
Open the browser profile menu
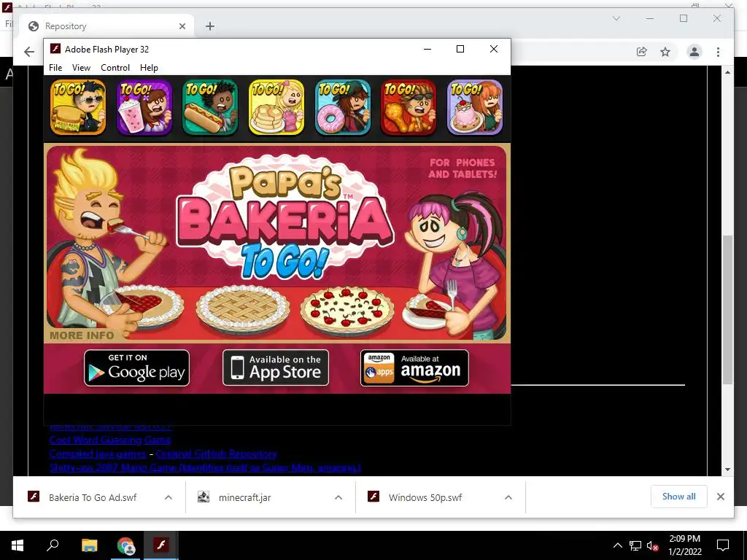coord(694,52)
